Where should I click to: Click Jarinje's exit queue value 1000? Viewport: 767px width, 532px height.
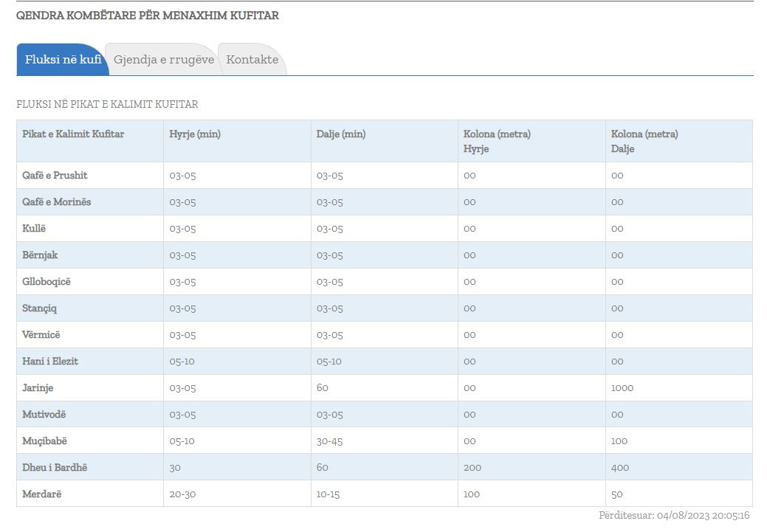pyautogui.click(x=622, y=388)
